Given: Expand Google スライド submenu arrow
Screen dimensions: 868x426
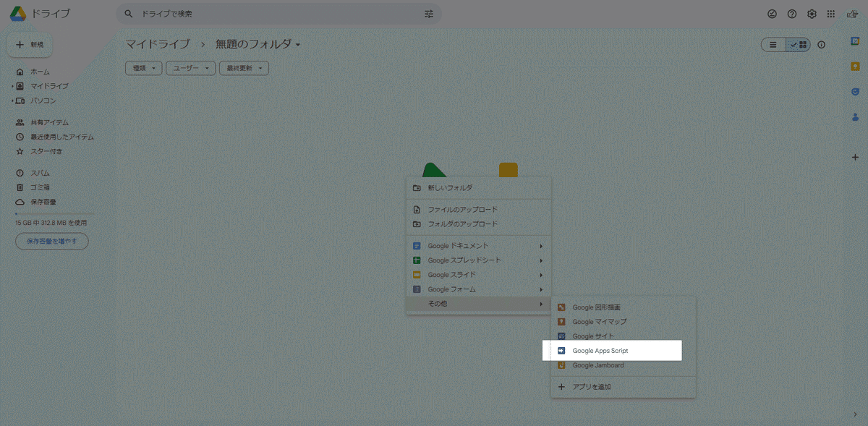Looking at the screenshot, I should point(541,275).
